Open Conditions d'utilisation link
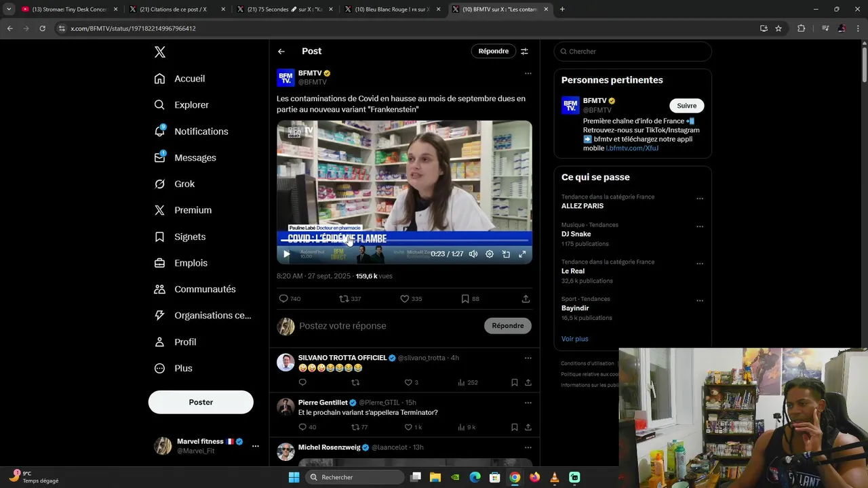The width and height of the screenshot is (868, 488). pos(587,363)
